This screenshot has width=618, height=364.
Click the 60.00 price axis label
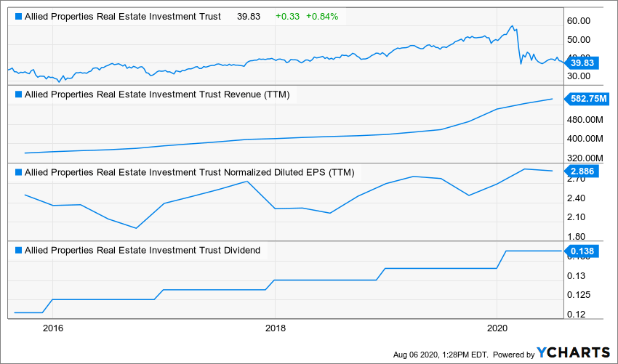(578, 21)
